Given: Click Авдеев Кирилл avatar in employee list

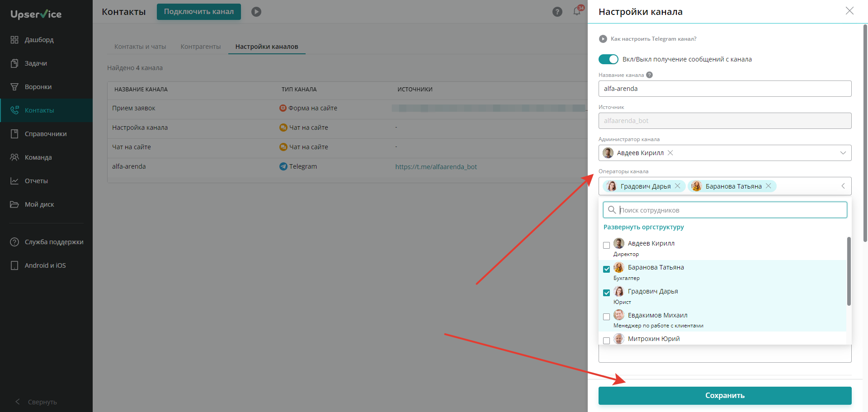Looking at the screenshot, I should click(x=619, y=243).
